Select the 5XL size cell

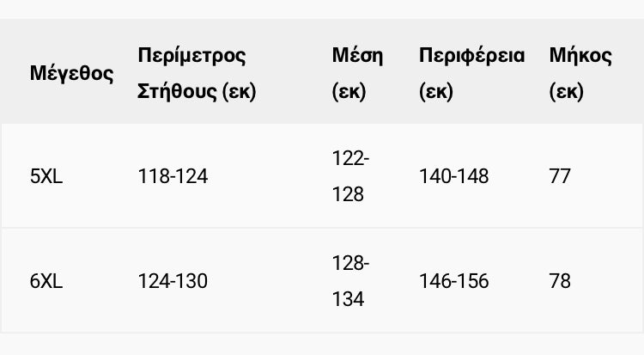point(46,176)
